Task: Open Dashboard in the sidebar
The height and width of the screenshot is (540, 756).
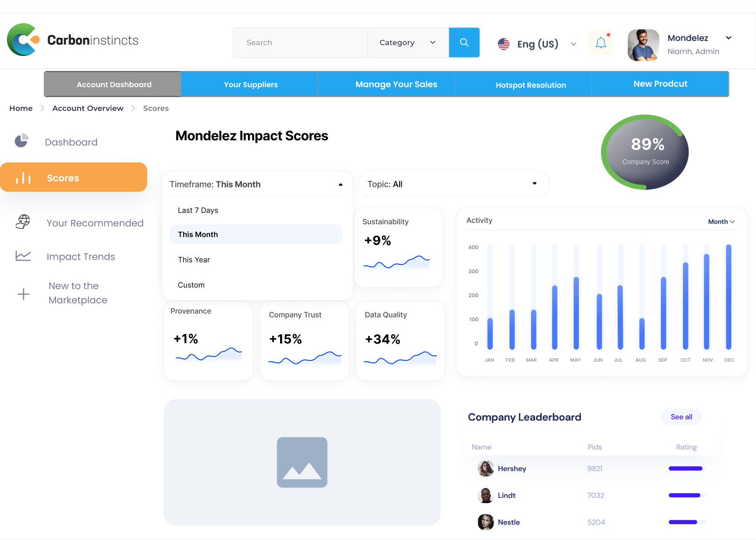Action: [x=71, y=142]
